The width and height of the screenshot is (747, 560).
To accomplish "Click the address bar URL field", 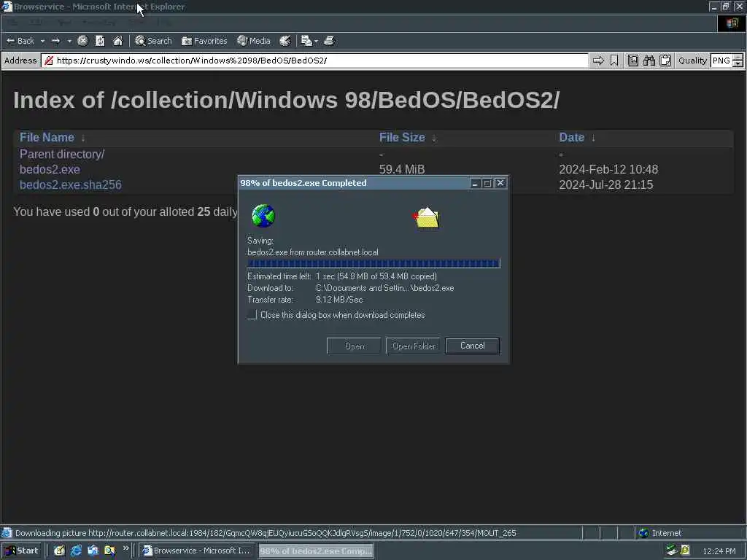I will pos(314,61).
